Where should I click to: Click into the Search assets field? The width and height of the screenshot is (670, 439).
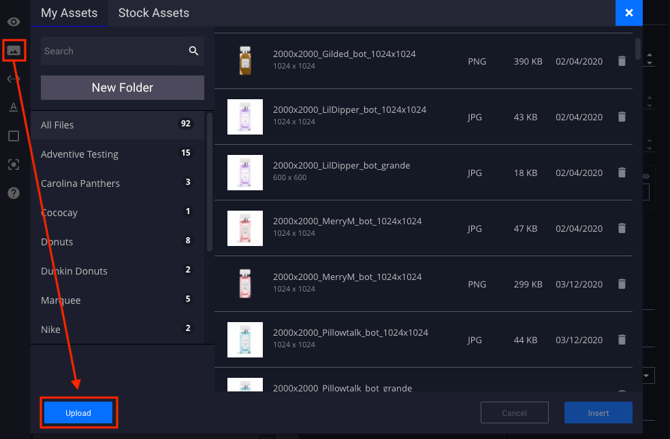110,51
